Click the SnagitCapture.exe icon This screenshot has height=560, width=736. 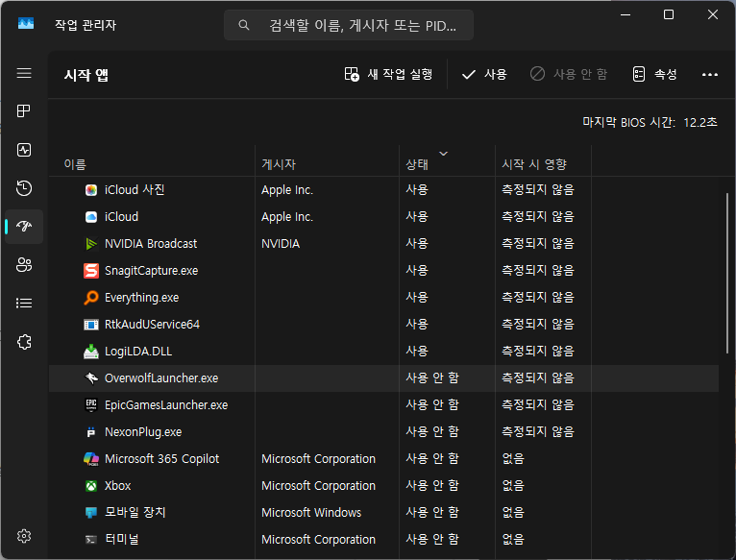[x=91, y=271]
